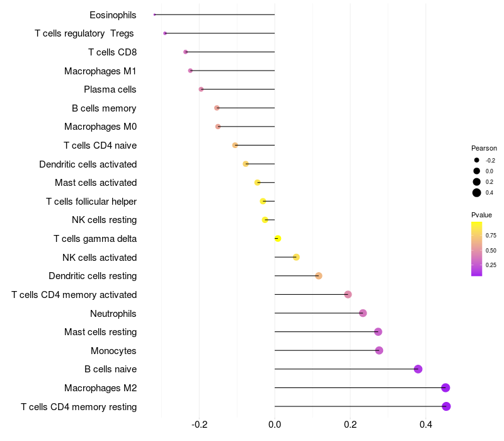Click the Dendritic cells resting data point
The image size is (504, 441).
click(319, 276)
